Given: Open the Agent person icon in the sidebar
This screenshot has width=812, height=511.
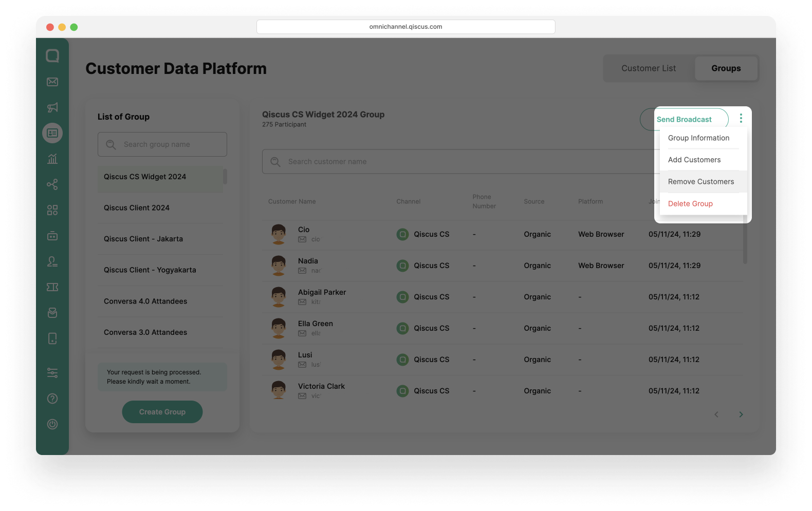Looking at the screenshot, I should (52, 261).
